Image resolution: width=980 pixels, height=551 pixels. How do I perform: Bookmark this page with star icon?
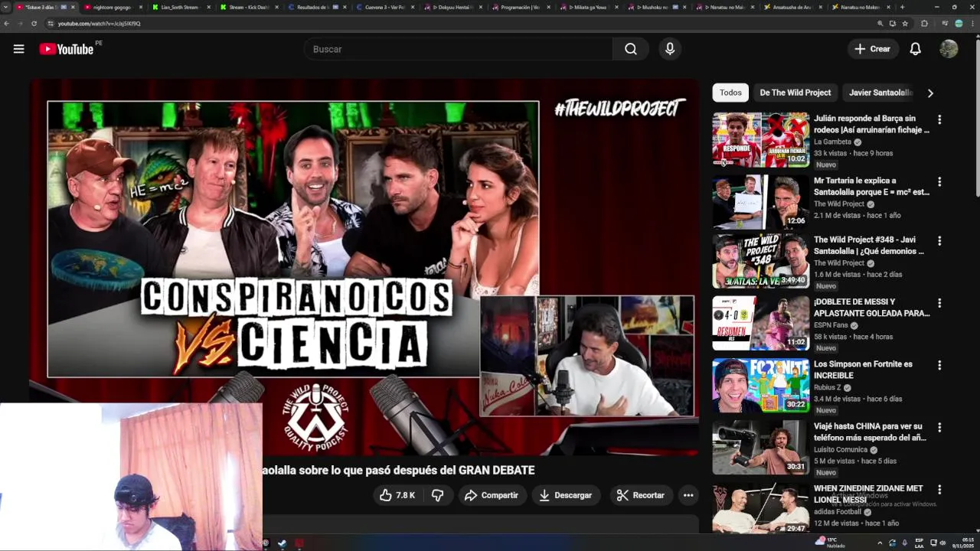pos(905,24)
